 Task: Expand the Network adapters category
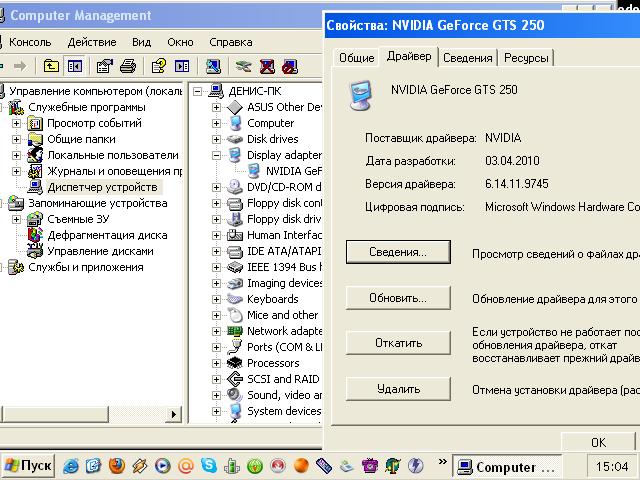217,331
